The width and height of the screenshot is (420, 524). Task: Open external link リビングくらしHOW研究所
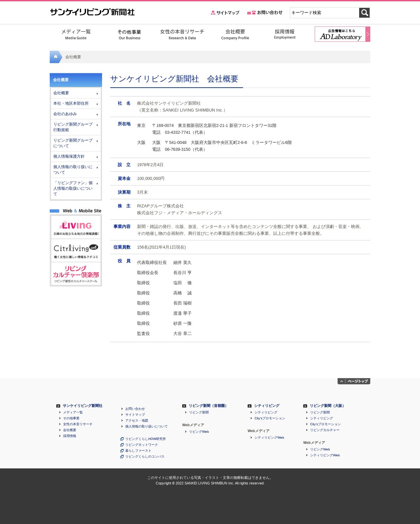pos(146,439)
